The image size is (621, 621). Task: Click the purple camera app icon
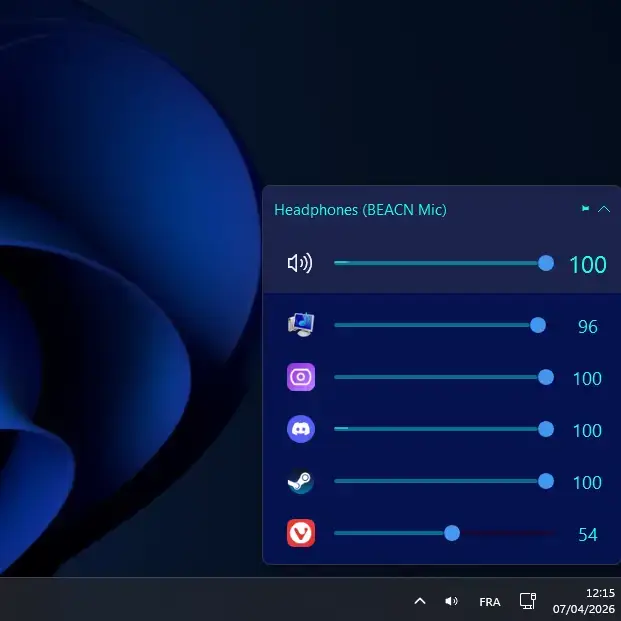[301, 377]
